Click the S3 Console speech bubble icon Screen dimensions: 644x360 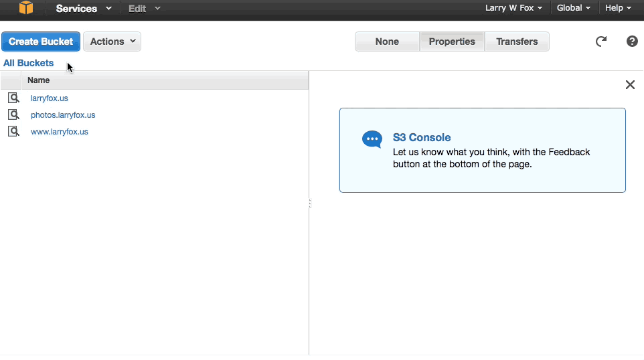pos(372,139)
